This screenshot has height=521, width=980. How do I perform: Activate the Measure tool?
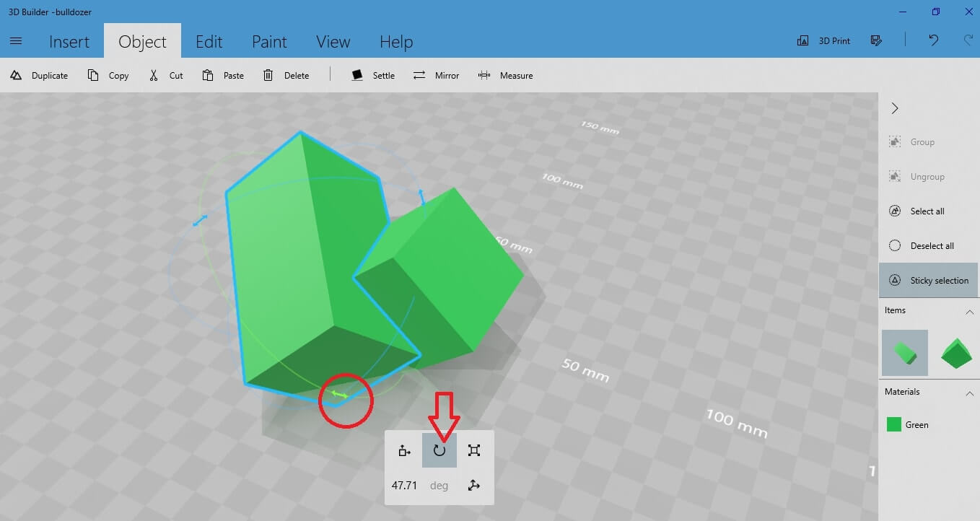pyautogui.click(x=505, y=75)
